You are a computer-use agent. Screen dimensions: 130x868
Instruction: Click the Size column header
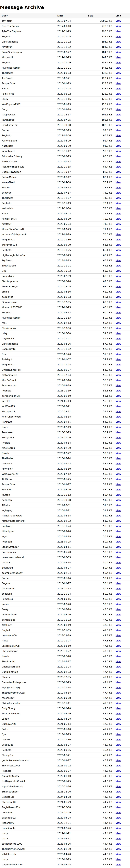[x=91, y=15]
